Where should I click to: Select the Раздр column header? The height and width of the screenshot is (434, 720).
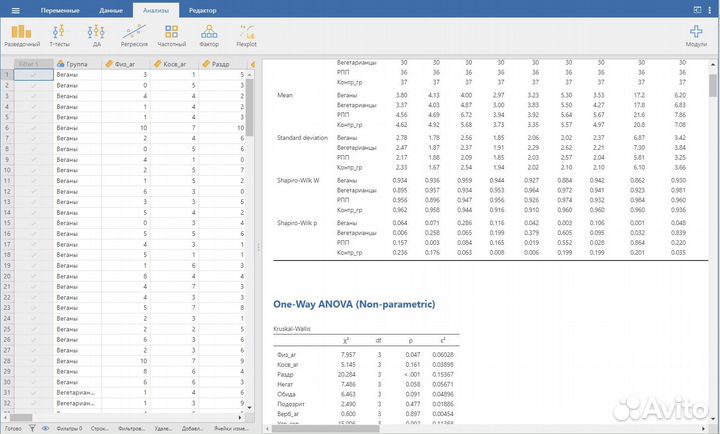[222, 64]
